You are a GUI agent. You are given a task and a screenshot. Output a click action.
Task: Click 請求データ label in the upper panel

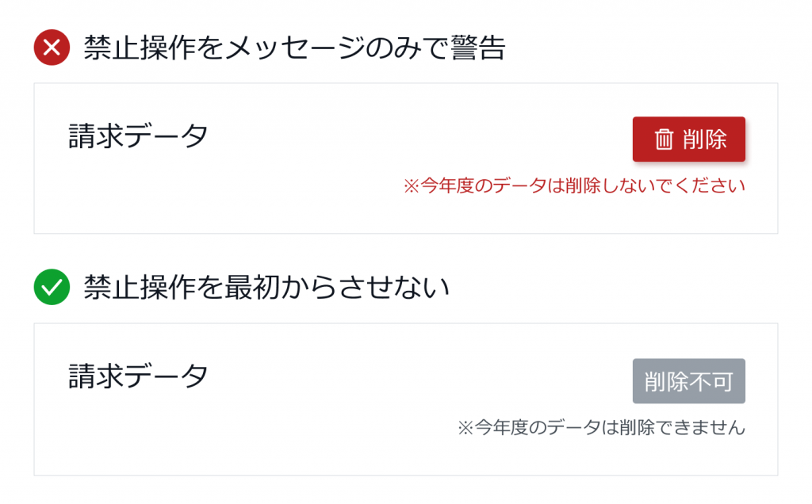pyautogui.click(x=138, y=136)
